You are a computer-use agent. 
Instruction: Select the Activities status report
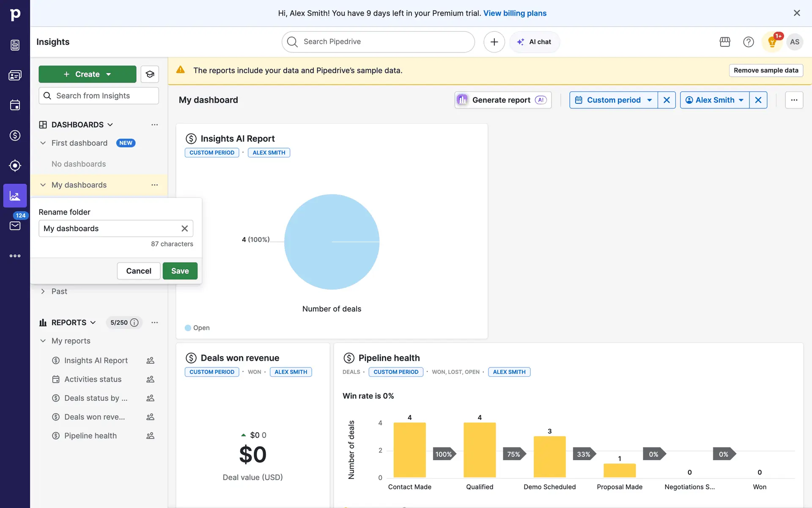93,379
